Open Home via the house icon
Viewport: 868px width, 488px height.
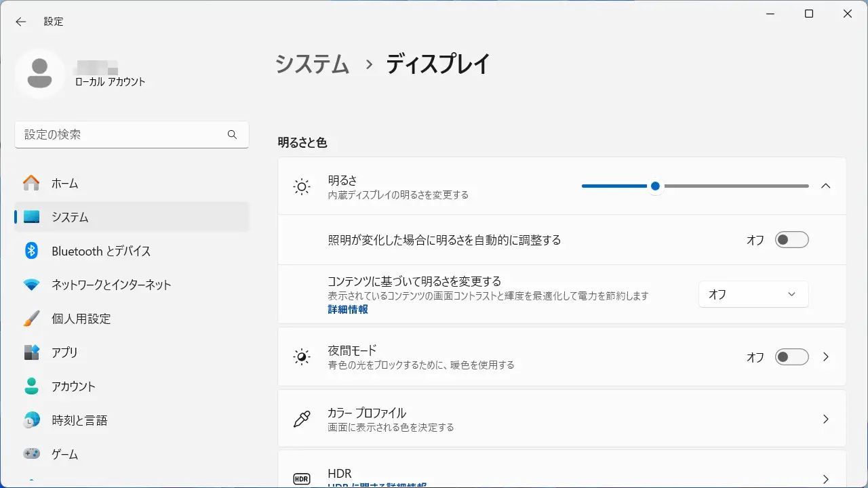pos(31,183)
